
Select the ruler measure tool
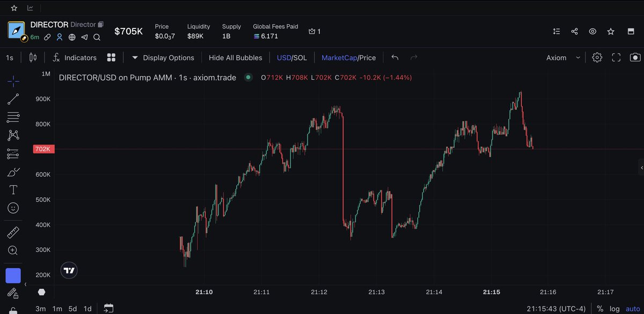(x=13, y=233)
